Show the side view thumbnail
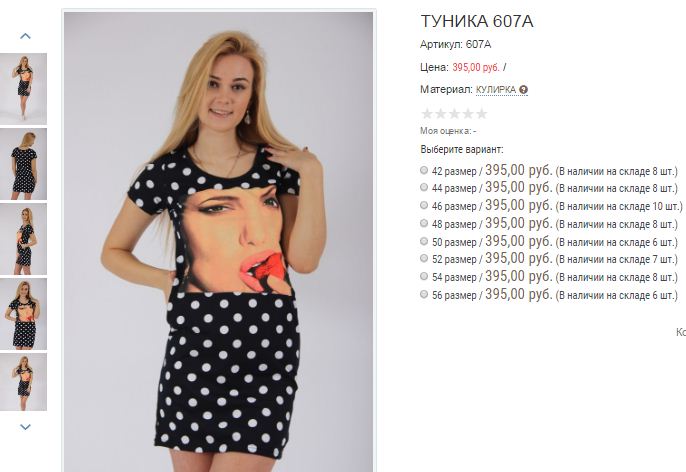 (x=23, y=239)
